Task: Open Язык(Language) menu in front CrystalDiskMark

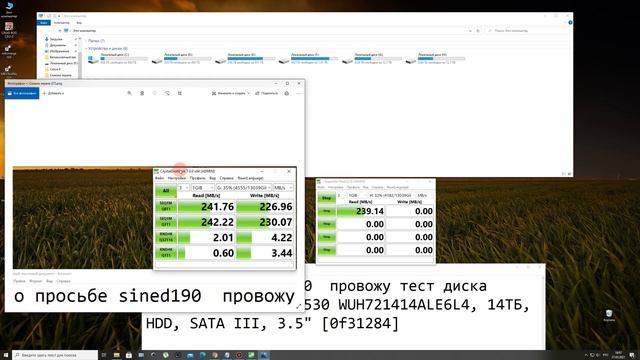Action: click(x=250, y=178)
